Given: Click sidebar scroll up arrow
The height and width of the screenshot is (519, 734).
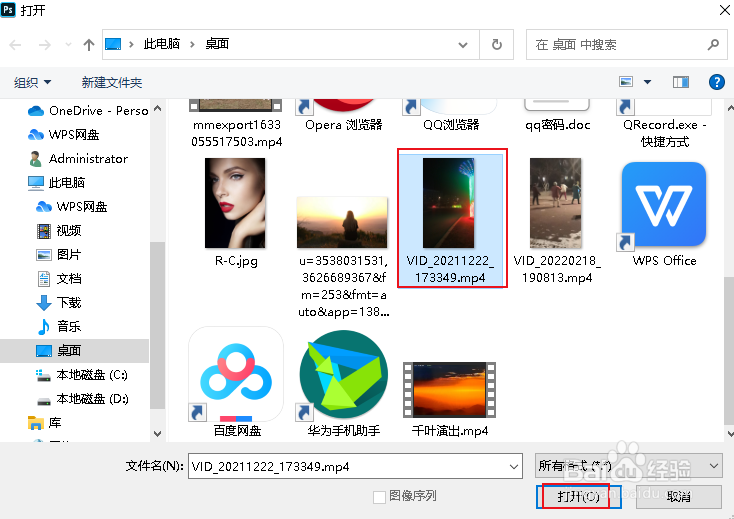Looking at the screenshot, I should [x=158, y=108].
